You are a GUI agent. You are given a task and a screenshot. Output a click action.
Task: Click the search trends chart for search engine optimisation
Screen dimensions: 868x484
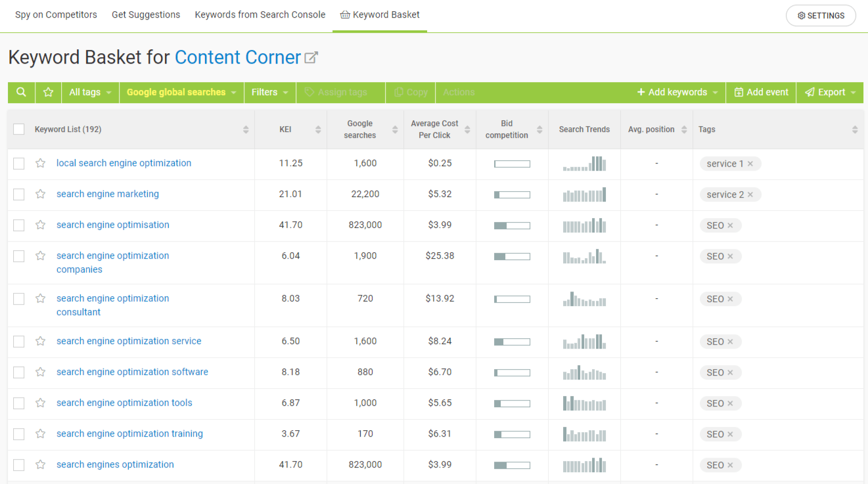coord(584,225)
